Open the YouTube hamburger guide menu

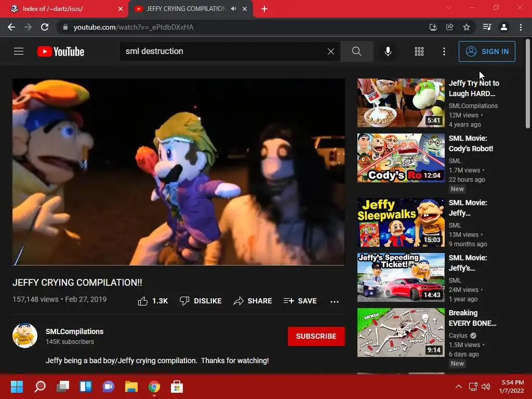point(19,51)
